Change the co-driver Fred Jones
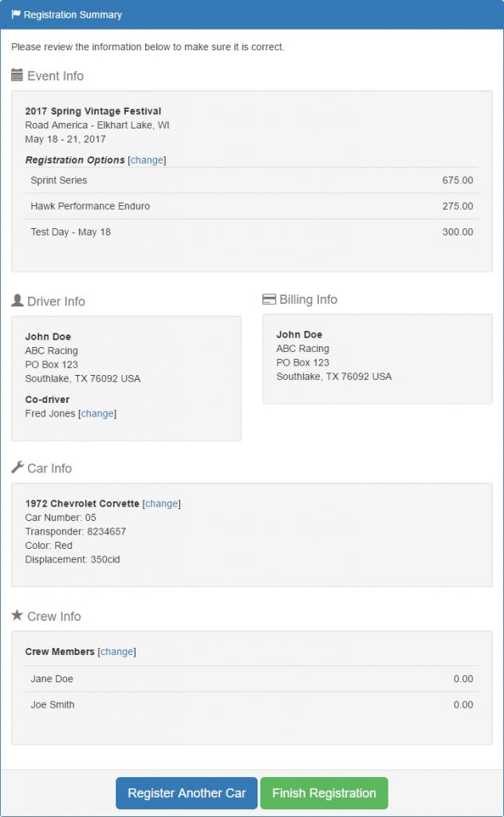The width and height of the screenshot is (504, 817). pos(97,414)
